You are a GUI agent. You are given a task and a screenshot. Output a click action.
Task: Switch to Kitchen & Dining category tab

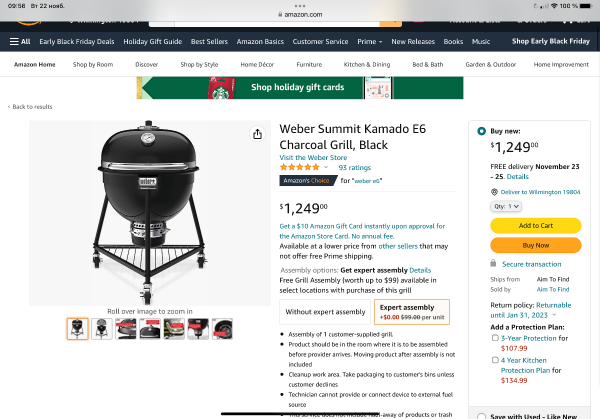367,64
